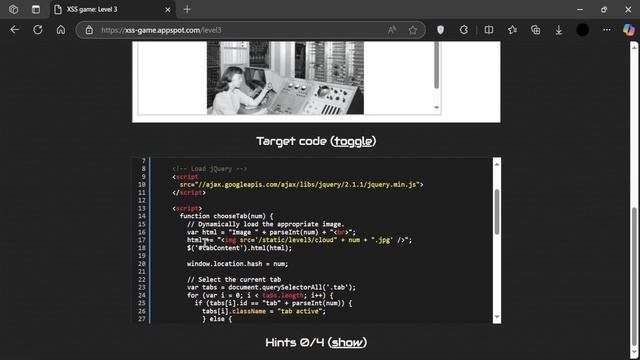This screenshot has width=640, height=360.
Task: Click the 'Dynamically load the appropriate image' comment
Action: coord(266,224)
